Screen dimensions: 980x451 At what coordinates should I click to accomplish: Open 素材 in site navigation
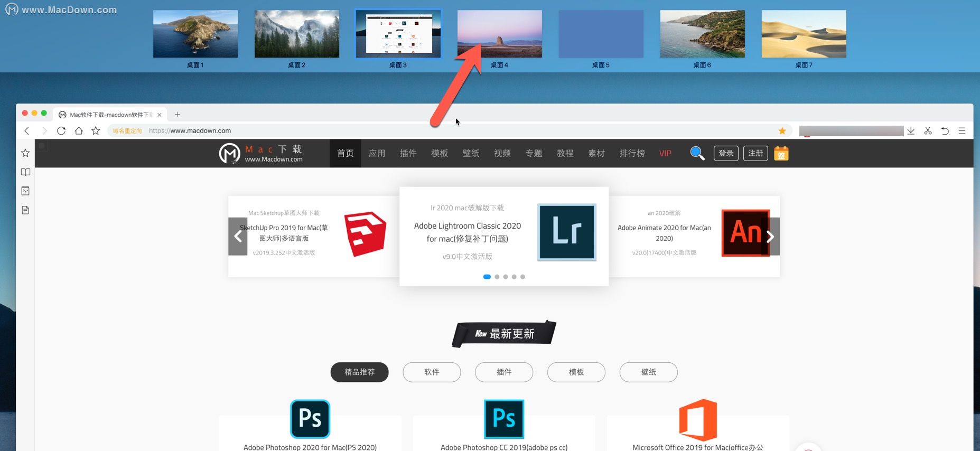pyautogui.click(x=596, y=154)
